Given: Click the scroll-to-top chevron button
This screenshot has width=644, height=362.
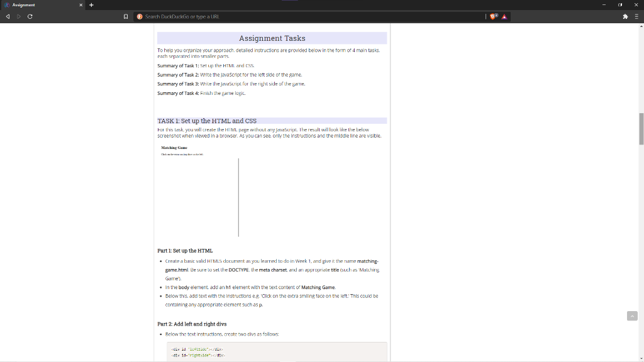Looking at the screenshot, I should coord(631,315).
